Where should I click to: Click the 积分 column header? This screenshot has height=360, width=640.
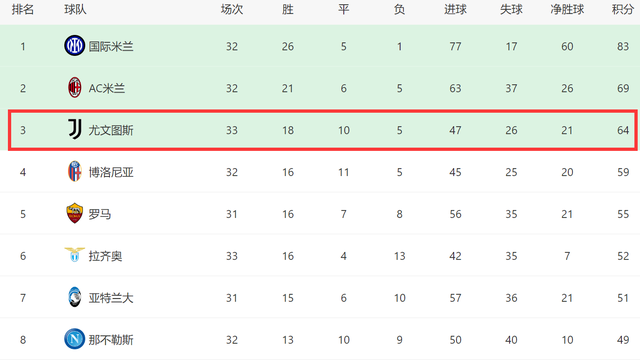coord(622,9)
